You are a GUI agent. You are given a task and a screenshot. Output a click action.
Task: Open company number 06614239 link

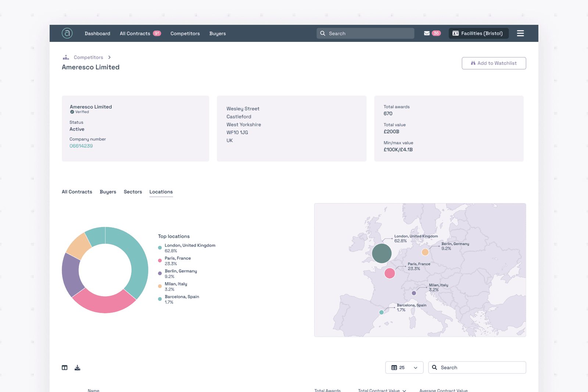tap(81, 146)
